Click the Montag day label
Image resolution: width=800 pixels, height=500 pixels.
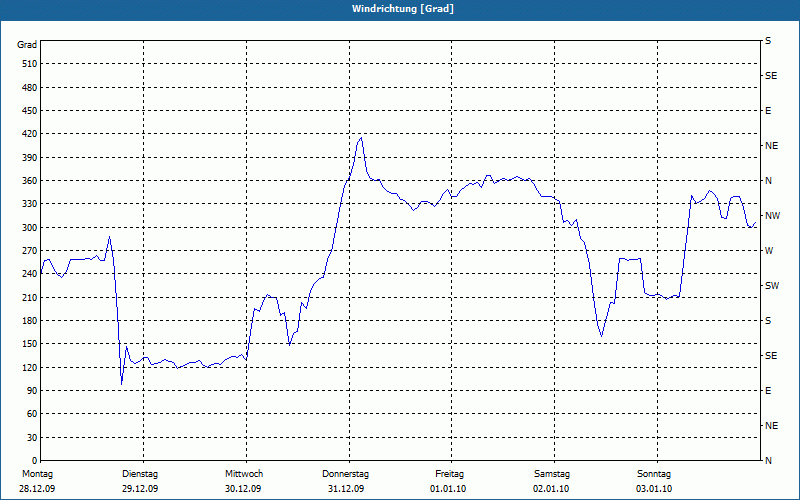pos(37,474)
